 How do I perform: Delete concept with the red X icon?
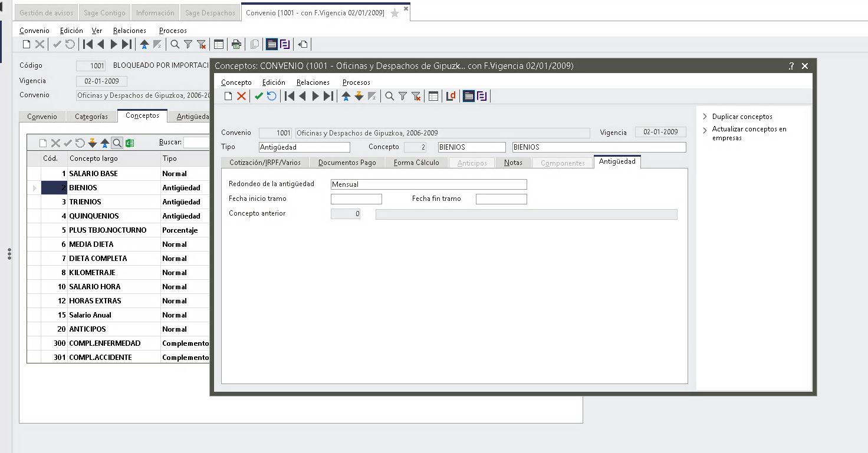click(x=241, y=96)
